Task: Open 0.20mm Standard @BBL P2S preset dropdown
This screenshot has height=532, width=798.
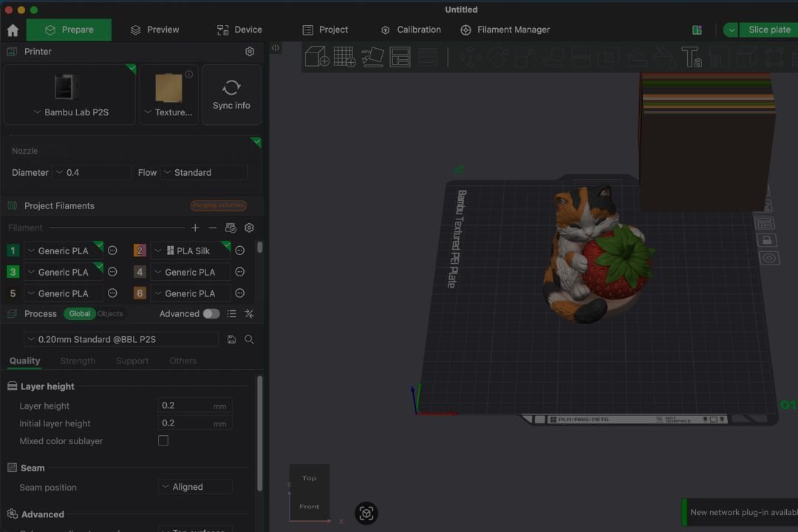Action: point(121,340)
